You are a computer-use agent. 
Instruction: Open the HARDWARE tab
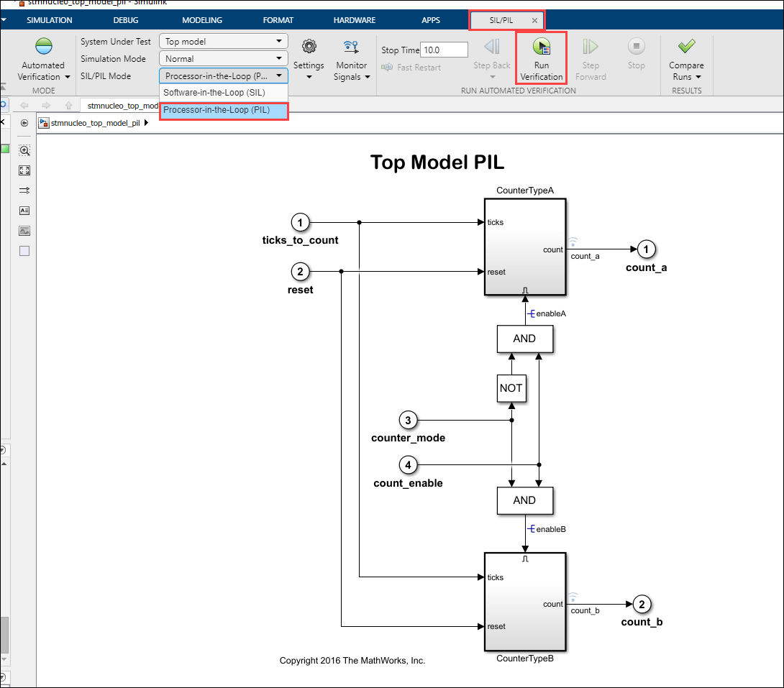pyautogui.click(x=355, y=20)
